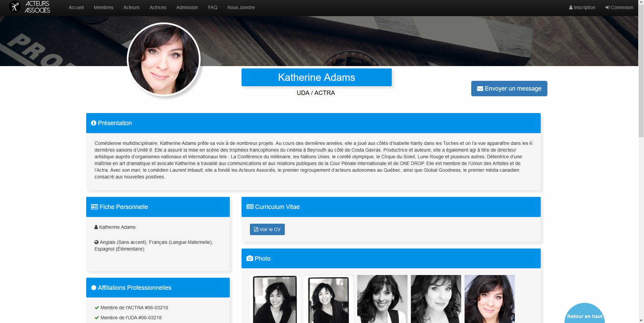
Task: Click the newspaper icon beside Curriculum Vitae
Action: click(x=250, y=207)
